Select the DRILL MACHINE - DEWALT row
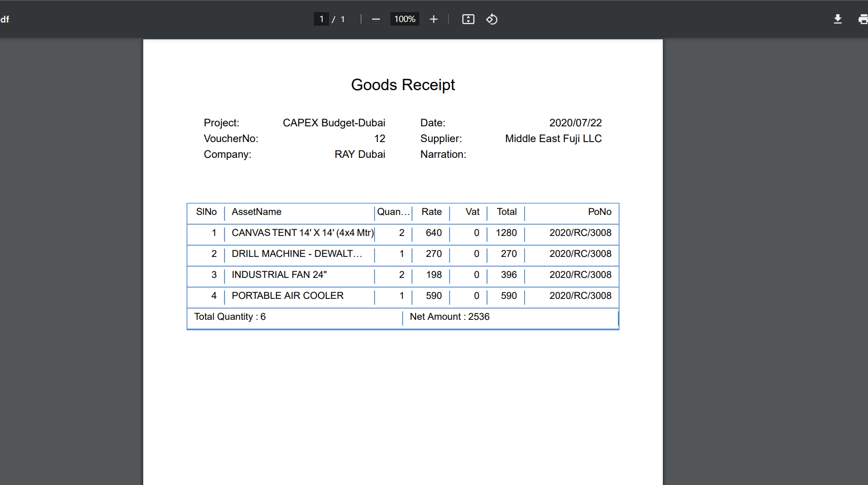868x485 pixels. tap(297, 254)
